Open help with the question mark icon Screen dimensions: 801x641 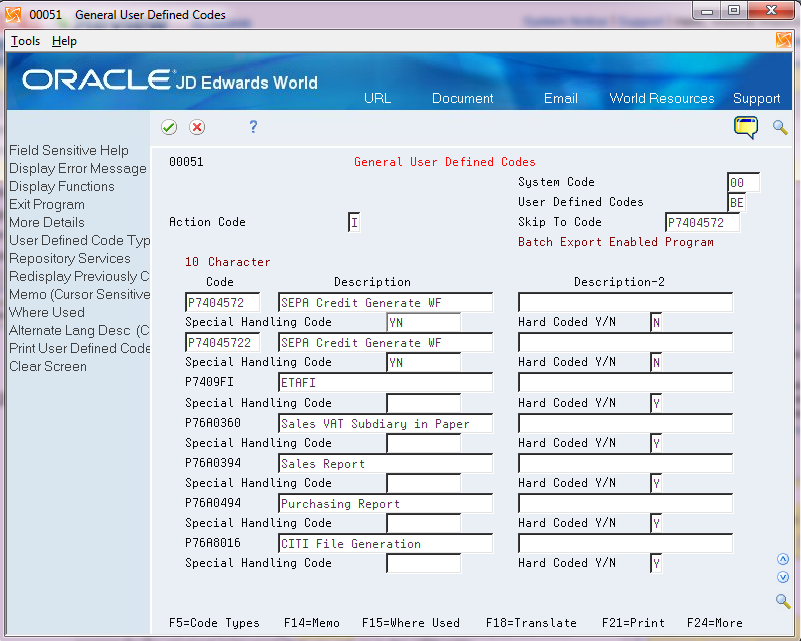(253, 127)
